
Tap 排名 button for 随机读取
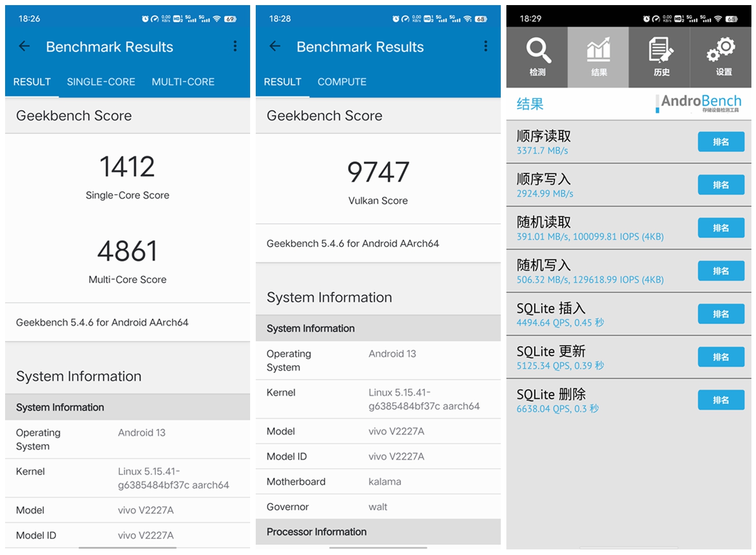[x=721, y=228]
